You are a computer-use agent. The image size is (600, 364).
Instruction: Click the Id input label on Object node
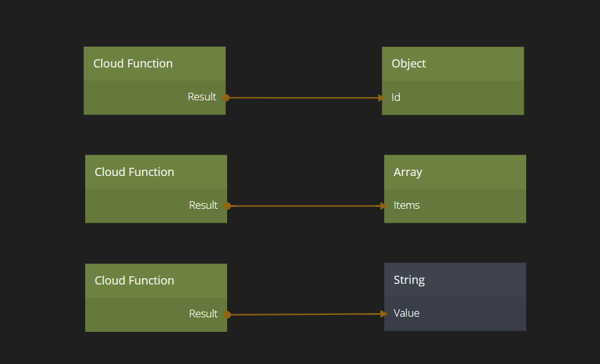(396, 98)
